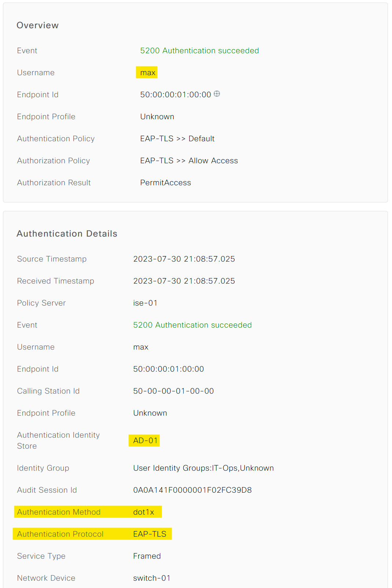Click the Authentication succeeded event in Authentication Details
The width and height of the screenshot is (392, 588).
pyautogui.click(x=193, y=325)
